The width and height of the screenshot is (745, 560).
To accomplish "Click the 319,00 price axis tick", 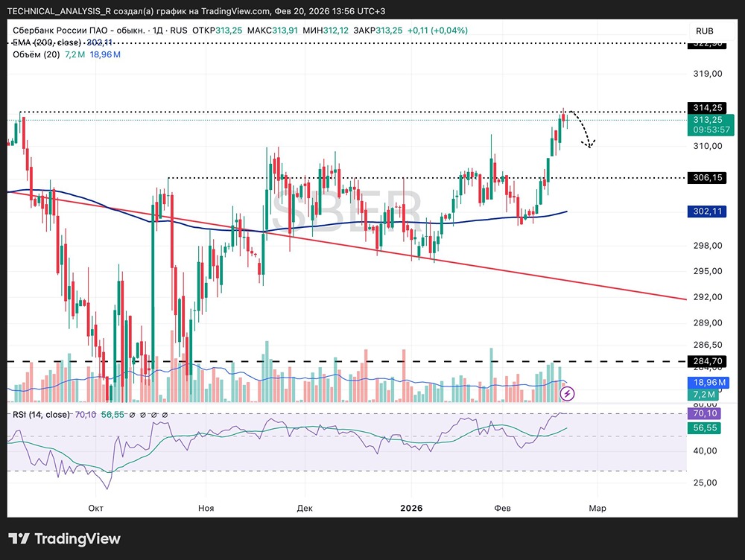I will coord(708,74).
